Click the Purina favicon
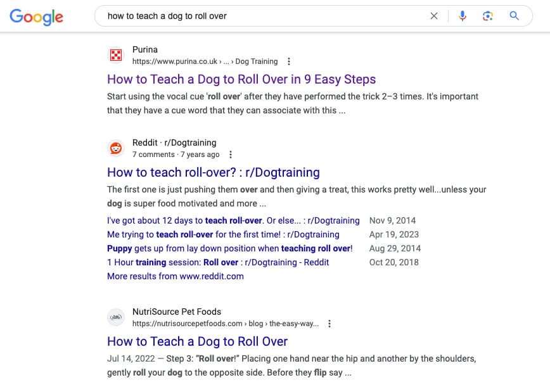 click(116, 55)
